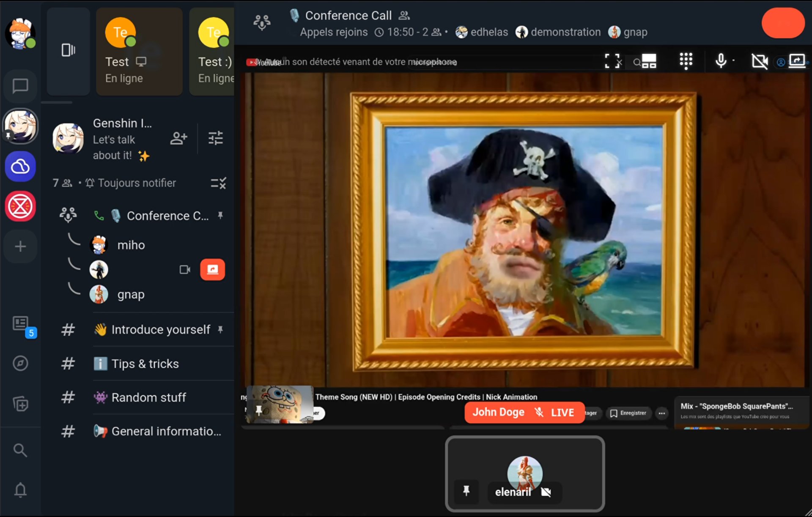Click the shared screen pirate painting video

[x=524, y=230]
